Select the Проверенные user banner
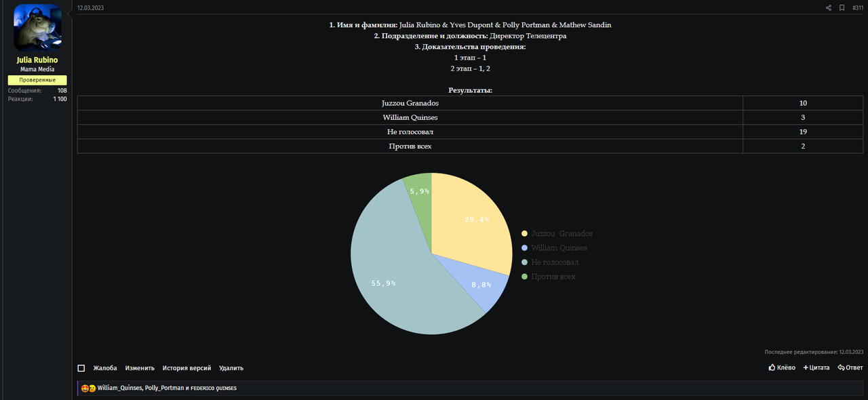868x400 pixels. (37, 80)
